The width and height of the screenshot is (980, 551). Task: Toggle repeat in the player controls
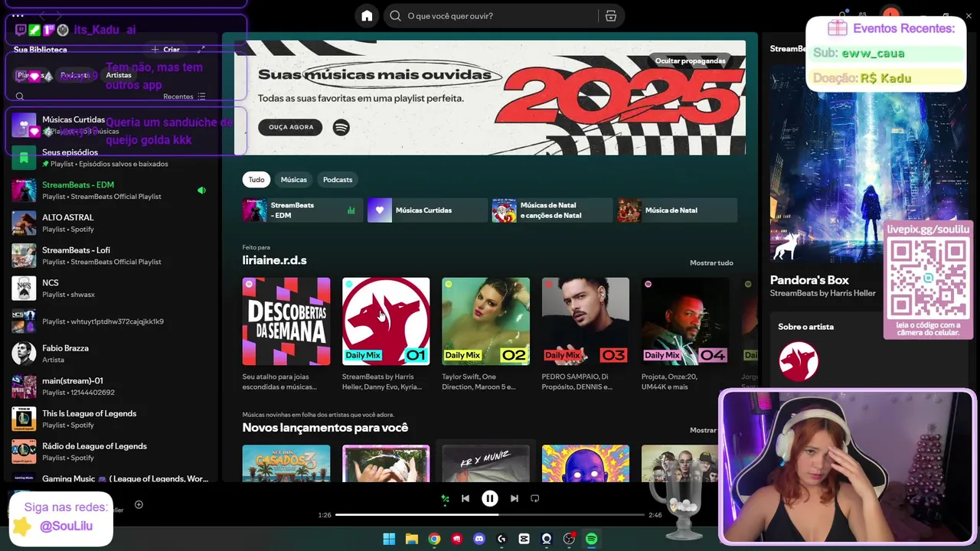coord(535,498)
